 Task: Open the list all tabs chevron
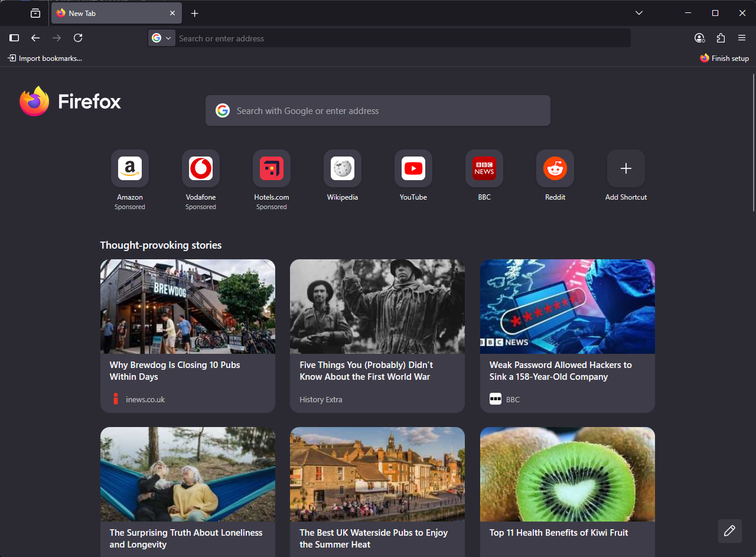click(639, 13)
